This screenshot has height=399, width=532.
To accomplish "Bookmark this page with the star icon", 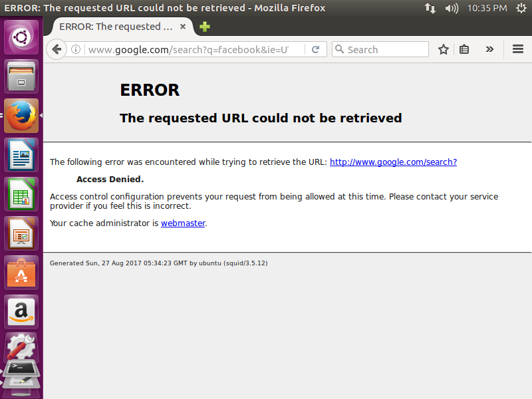I will point(444,49).
